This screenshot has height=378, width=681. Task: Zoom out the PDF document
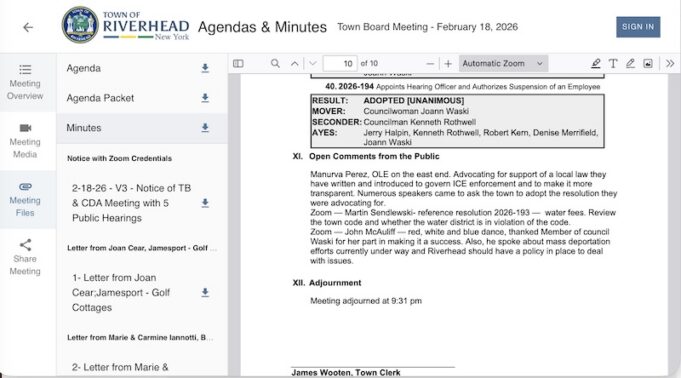(430, 63)
